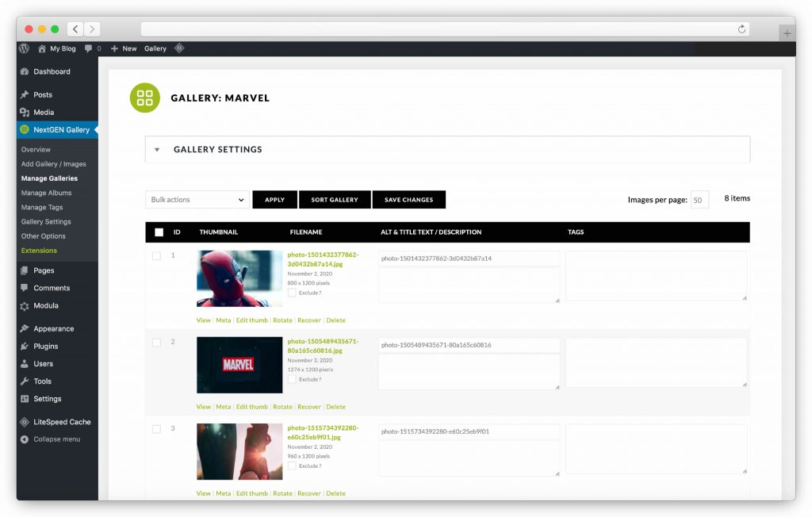Open the Posts section via its pin icon

25,94
